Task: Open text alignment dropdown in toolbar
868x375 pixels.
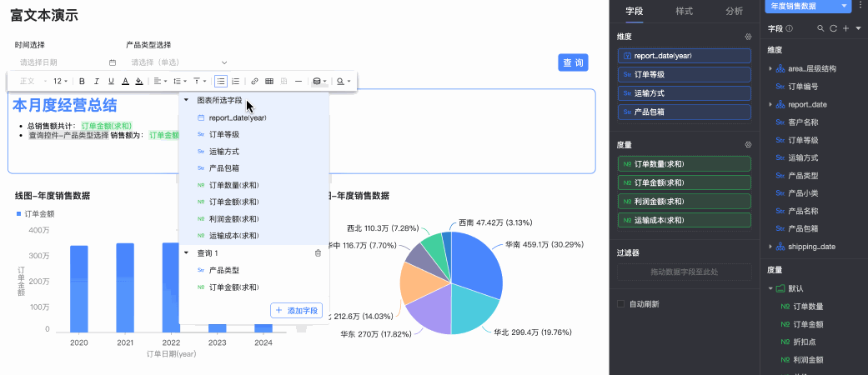Action: click(160, 82)
